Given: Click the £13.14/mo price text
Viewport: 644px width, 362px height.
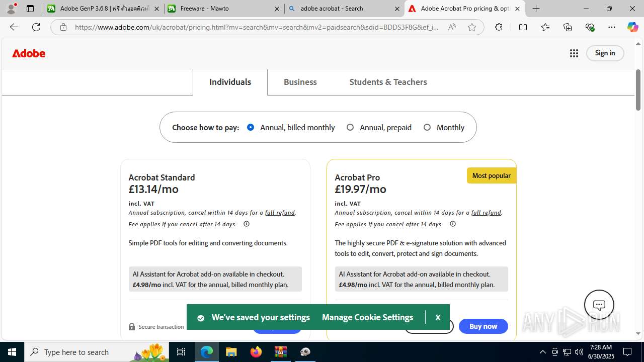Looking at the screenshot, I should coord(153,190).
